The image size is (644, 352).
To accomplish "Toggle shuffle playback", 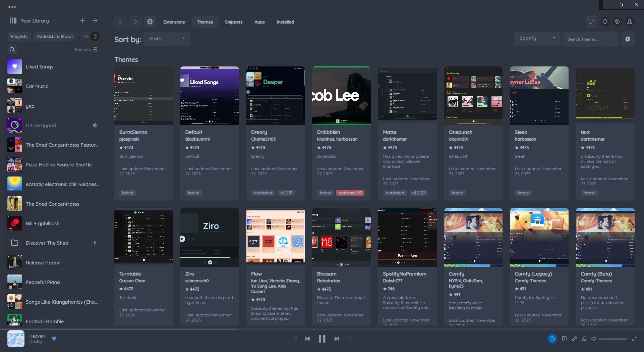I will [x=295, y=339].
